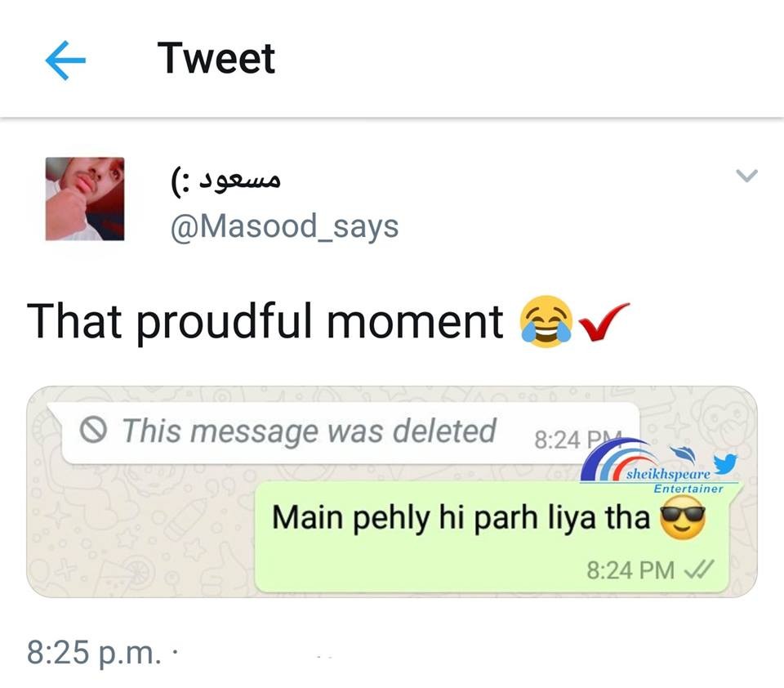Click the red check mark emoji
Screen dimensions: 784x688
(604, 321)
